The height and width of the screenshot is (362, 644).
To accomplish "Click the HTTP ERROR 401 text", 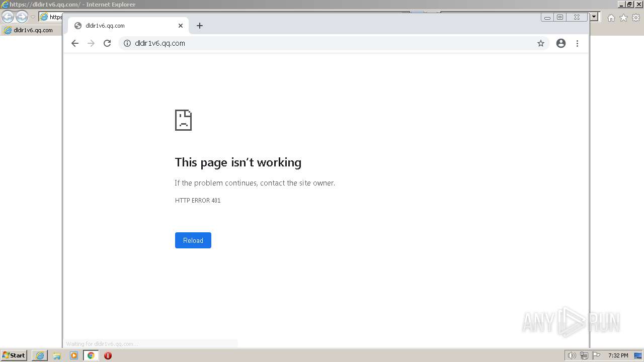I will click(x=198, y=201).
